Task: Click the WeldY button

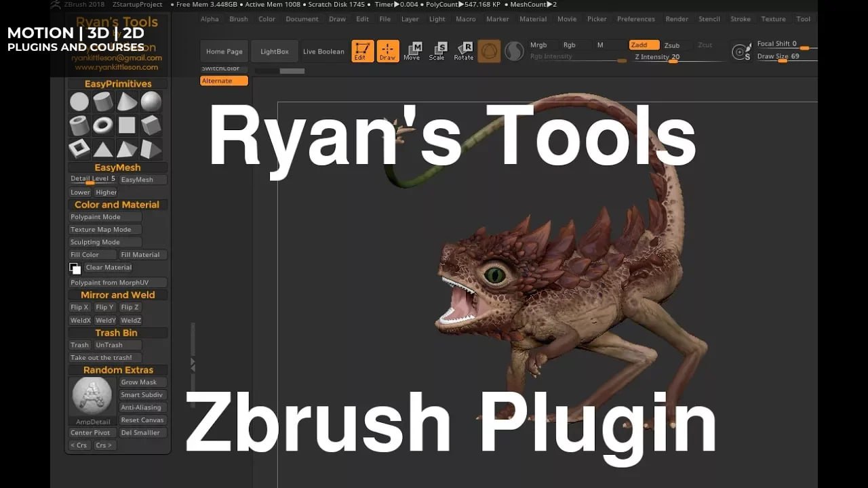Action: point(106,321)
